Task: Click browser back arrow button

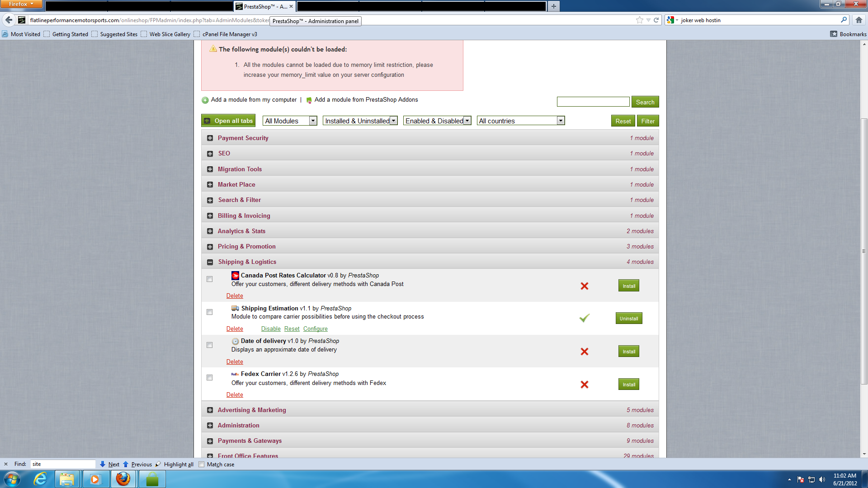Action: pos(9,20)
